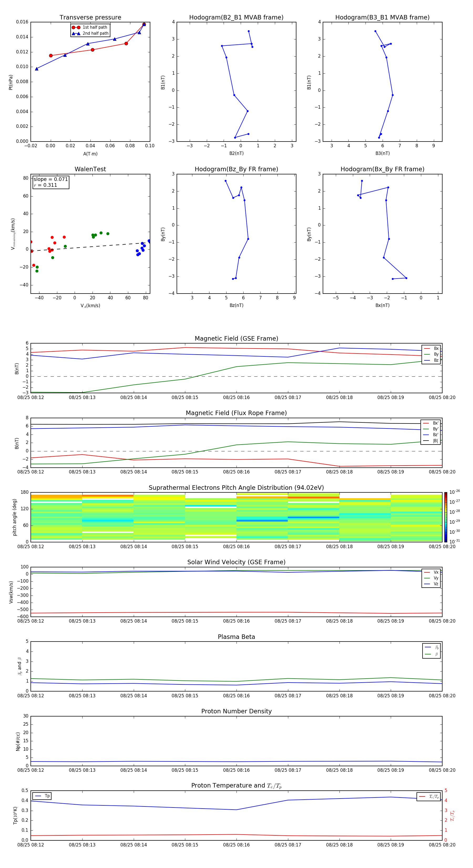Click the 'Hodogram(B2_B1 MVAB frame)' title

(x=236, y=18)
